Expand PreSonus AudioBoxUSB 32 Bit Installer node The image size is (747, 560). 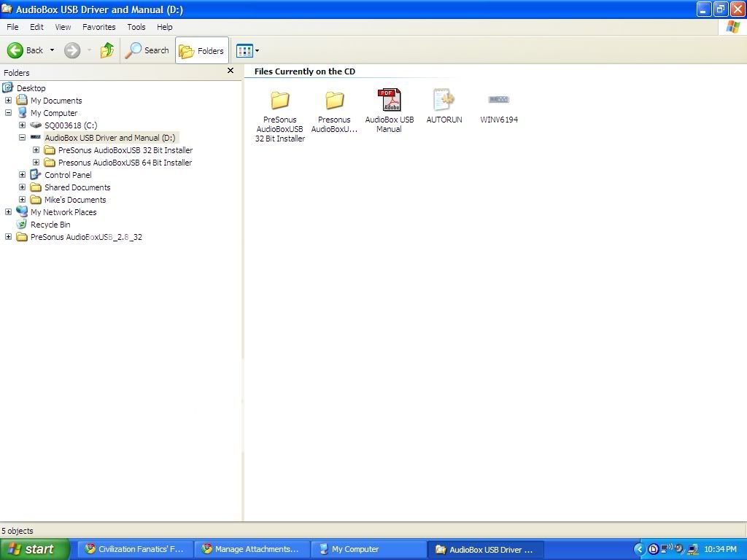36,150
